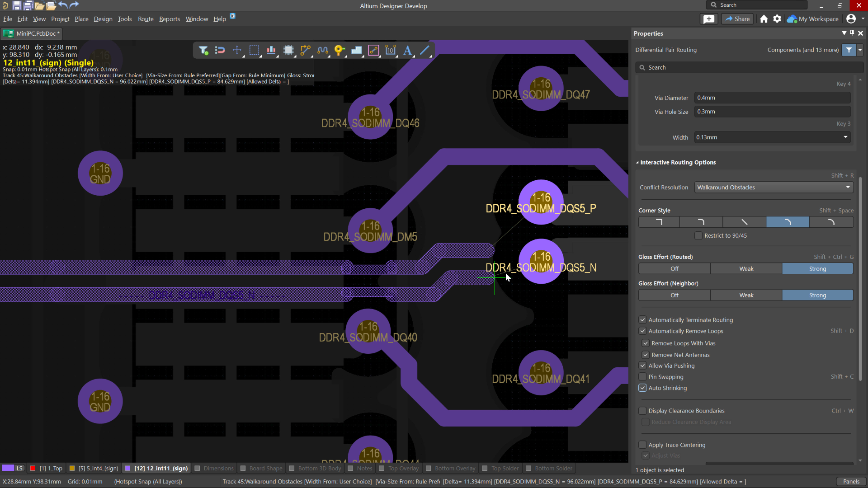This screenshot has width=868, height=488.
Task: Open the Route menu
Action: [146, 19]
